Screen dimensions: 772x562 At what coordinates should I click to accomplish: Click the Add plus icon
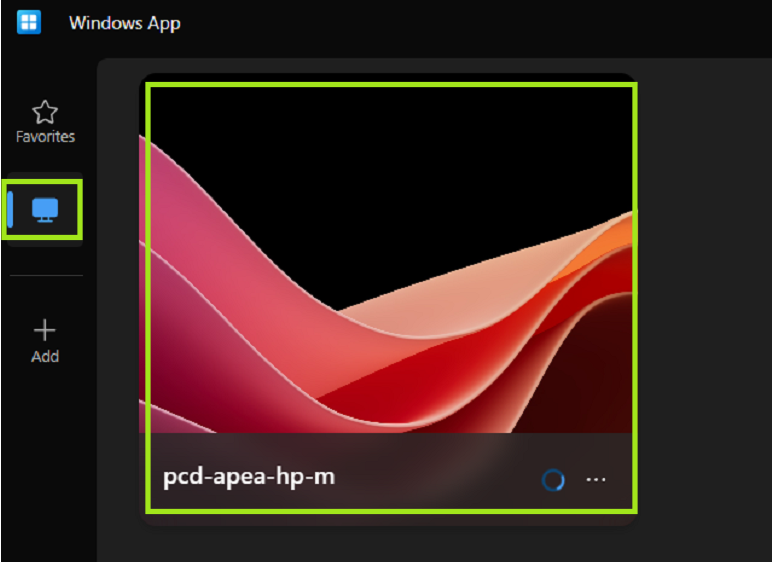point(45,330)
